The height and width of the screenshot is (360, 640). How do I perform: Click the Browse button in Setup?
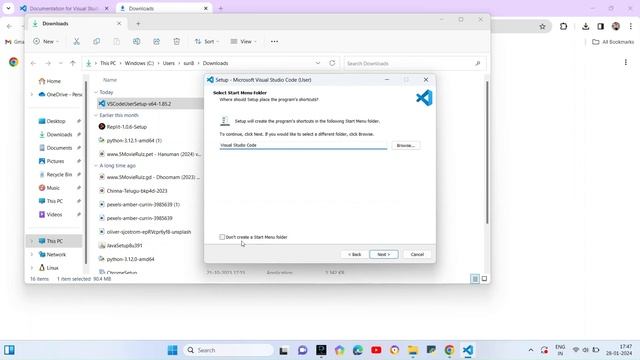click(x=406, y=145)
